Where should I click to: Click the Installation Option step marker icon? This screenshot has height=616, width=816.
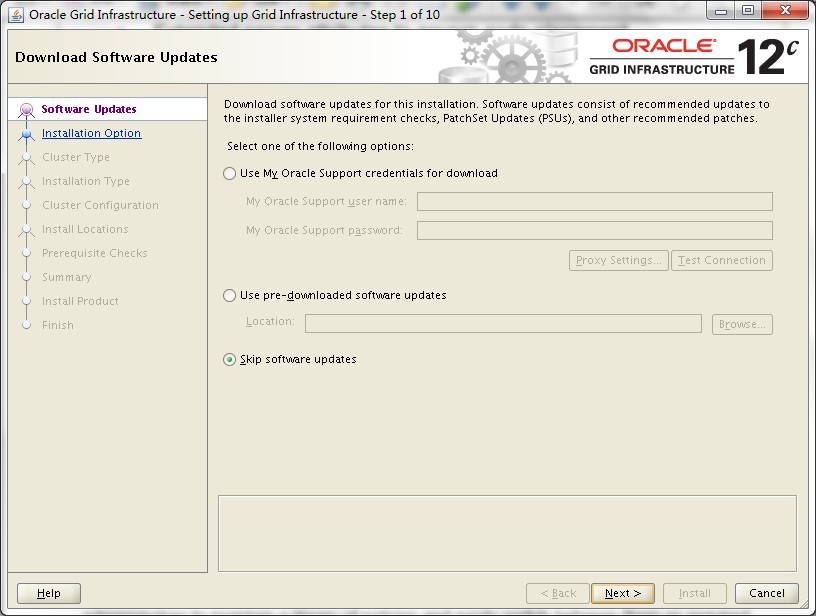(x=27, y=134)
